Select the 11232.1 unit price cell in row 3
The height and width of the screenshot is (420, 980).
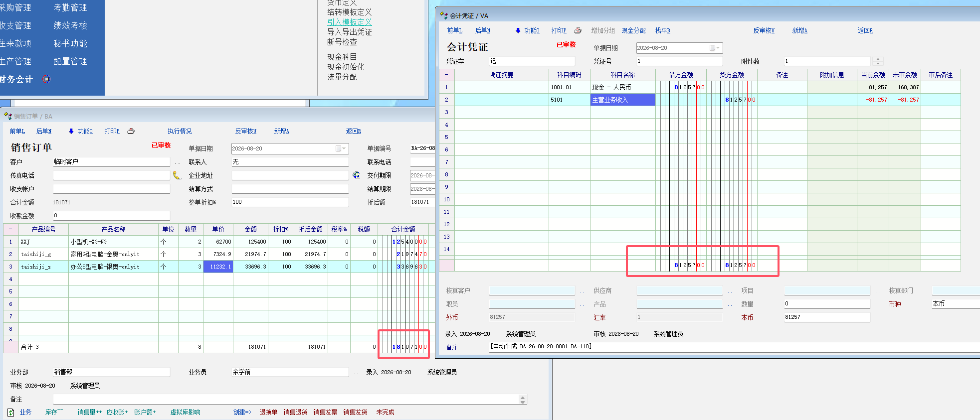218,267
